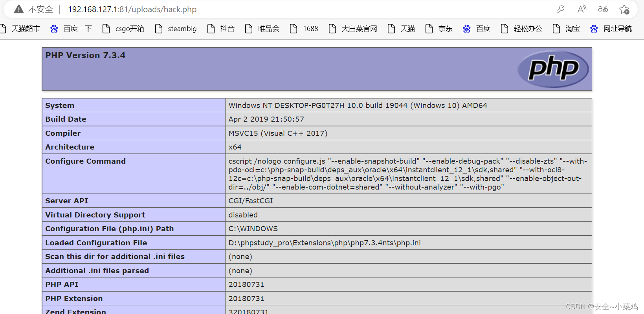
Task: Select the Loaded Configuration File label
Action: [96, 243]
